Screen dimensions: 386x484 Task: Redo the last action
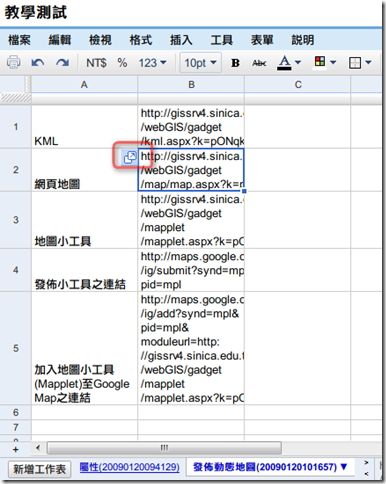click(62, 62)
